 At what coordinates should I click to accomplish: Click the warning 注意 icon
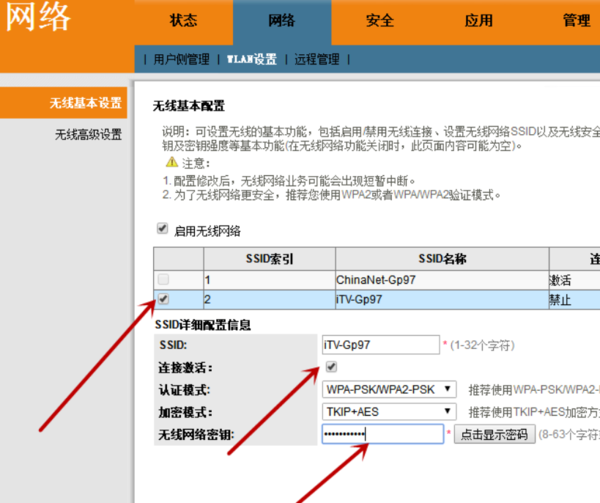point(172,162)
